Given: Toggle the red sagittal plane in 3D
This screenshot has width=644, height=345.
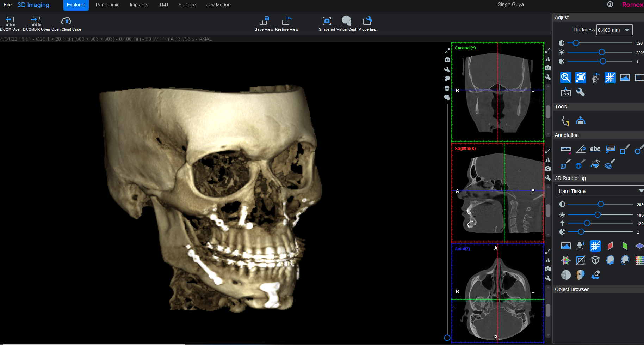Looking at the screenshot, I should coord(610,246).
